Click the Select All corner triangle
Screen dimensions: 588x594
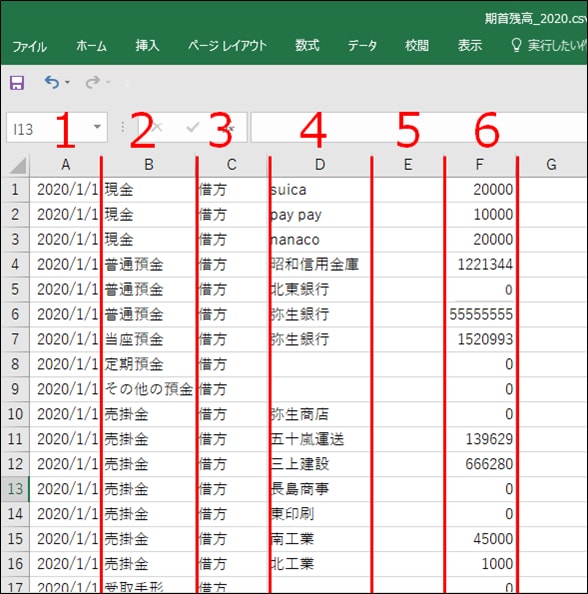point(18,165)
